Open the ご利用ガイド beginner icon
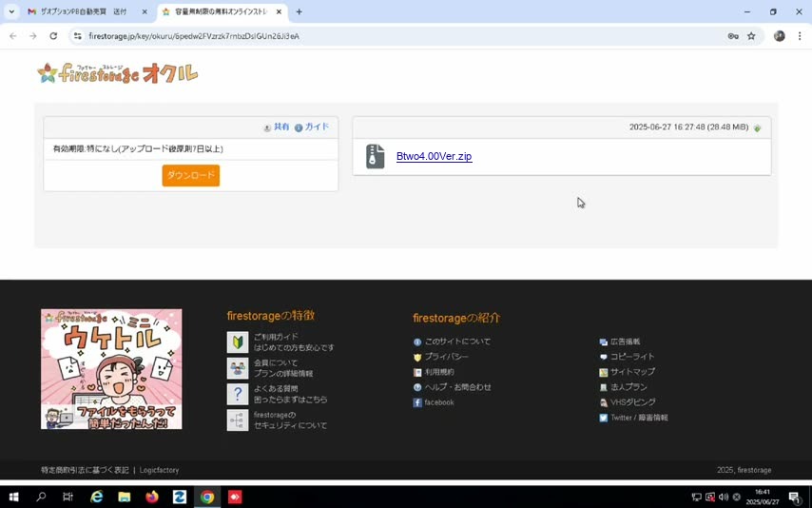812x508 pixels. (x=238, y=342)
